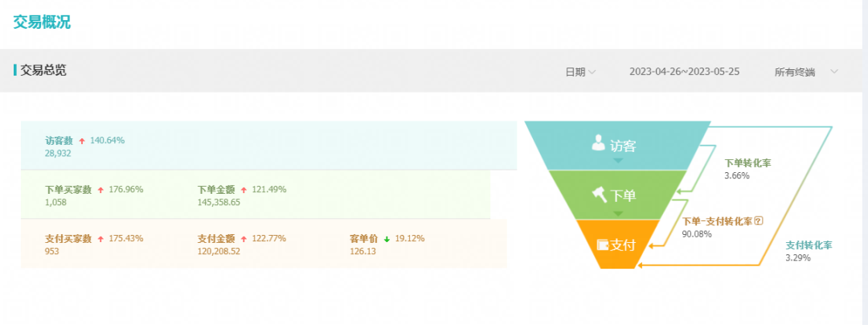The height and width of the screenshot is (325, 868).
Task: Click the date range 2023-04-26~2023-05-25
Action: [x=684, y=72]
